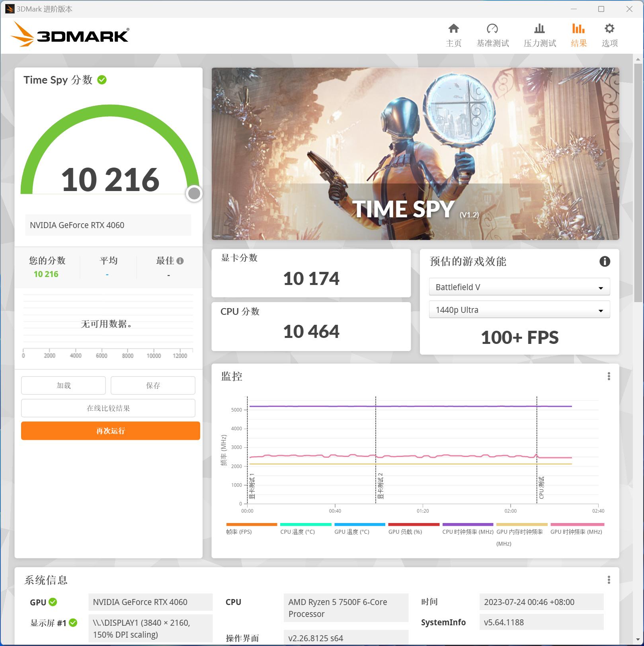Image resolution: width=644 pixels, height=646 pixels.
Task: Click the 加载 load button
Action: (63, 385)
